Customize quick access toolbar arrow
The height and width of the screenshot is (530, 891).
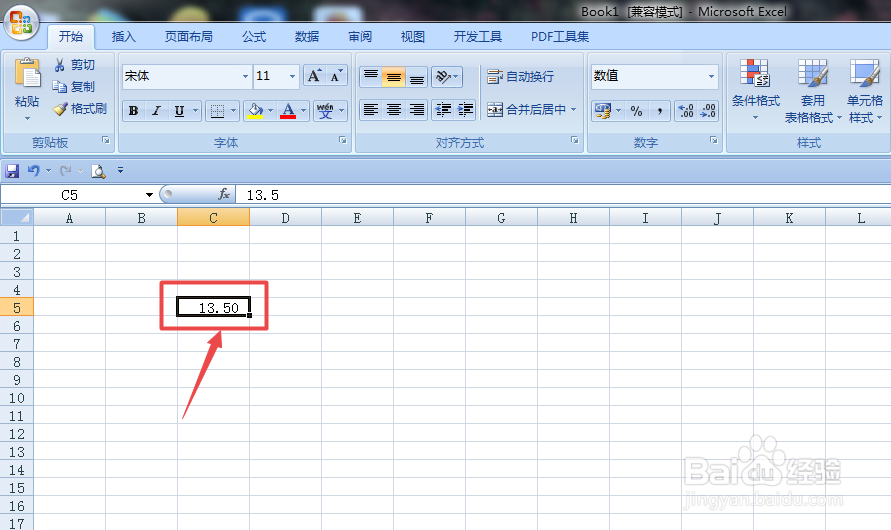[120, 170]
